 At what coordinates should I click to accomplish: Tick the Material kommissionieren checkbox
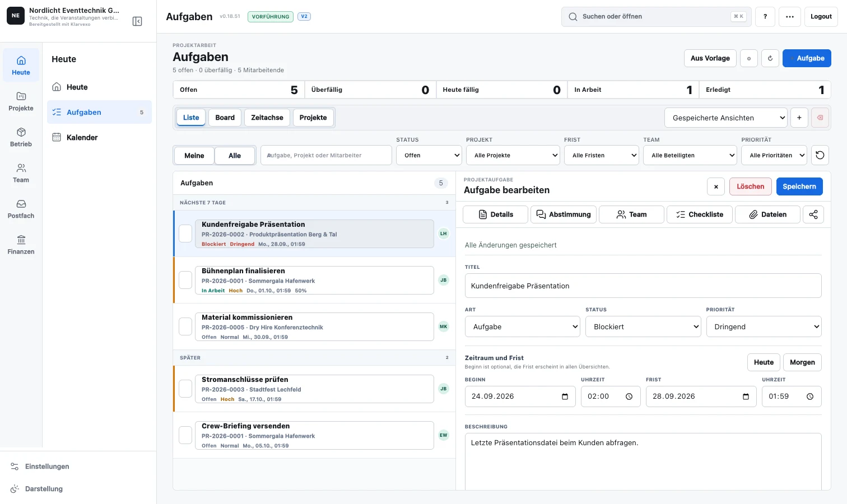[x=185, y=326]
